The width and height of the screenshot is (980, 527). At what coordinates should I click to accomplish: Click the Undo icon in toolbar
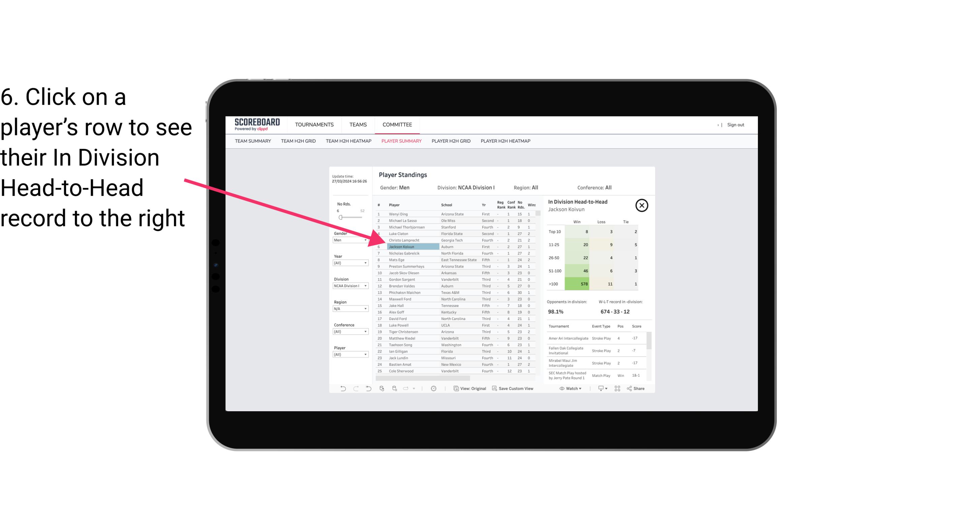[342, 389]
